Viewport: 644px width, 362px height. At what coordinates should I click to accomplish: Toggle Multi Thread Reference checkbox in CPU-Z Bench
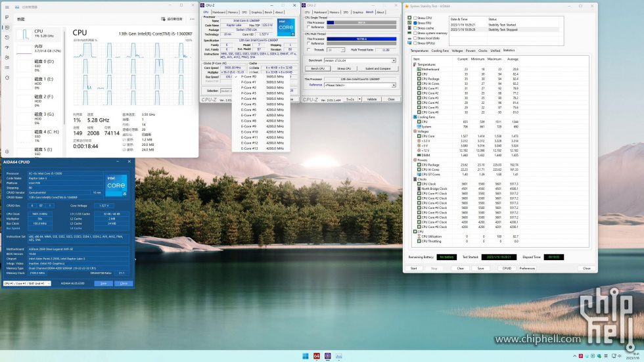tap(308, 43)
